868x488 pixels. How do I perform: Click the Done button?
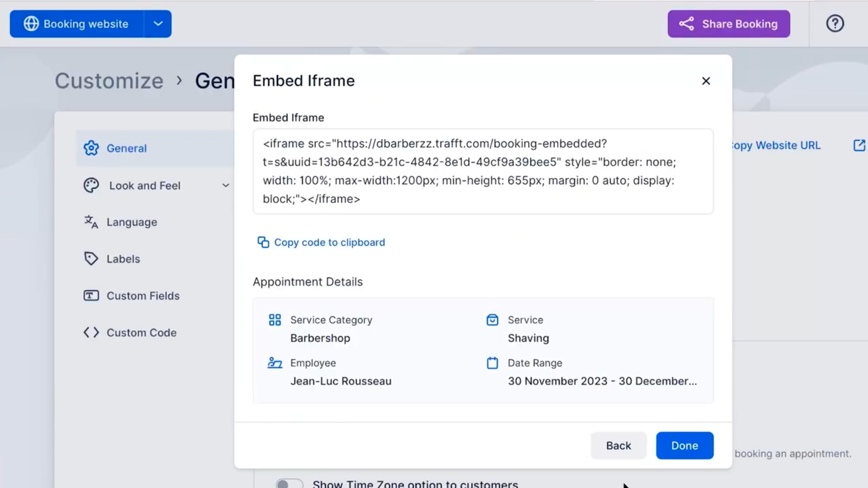coord(684,445)
